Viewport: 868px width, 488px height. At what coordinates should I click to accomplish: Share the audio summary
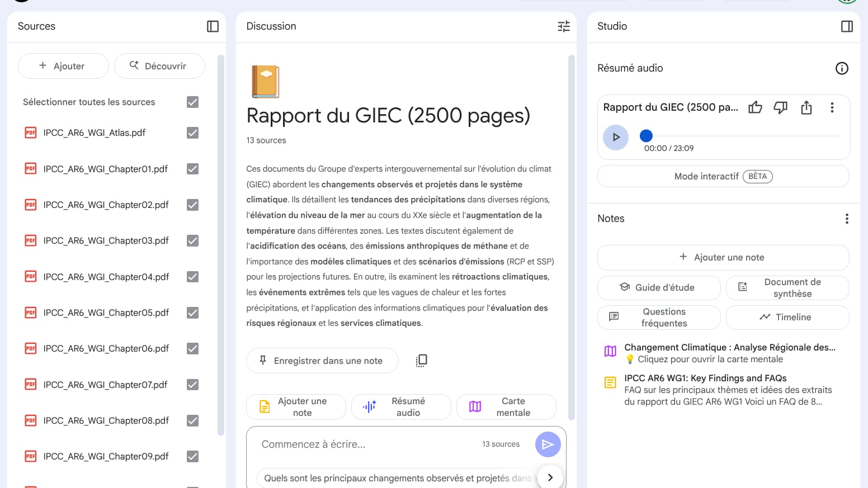[806, 107]
